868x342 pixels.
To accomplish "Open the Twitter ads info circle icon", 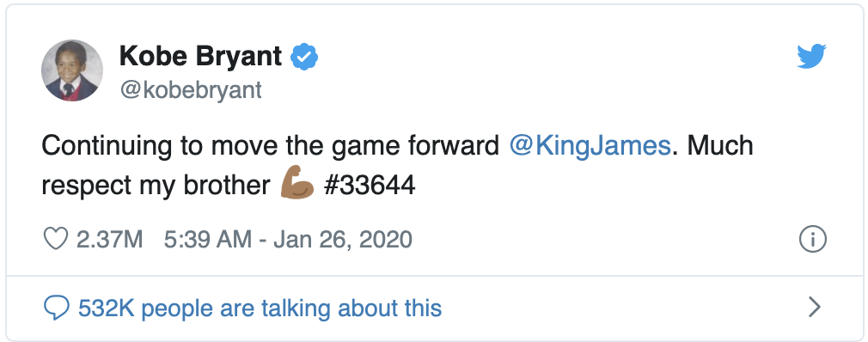I will coord(813,240).
